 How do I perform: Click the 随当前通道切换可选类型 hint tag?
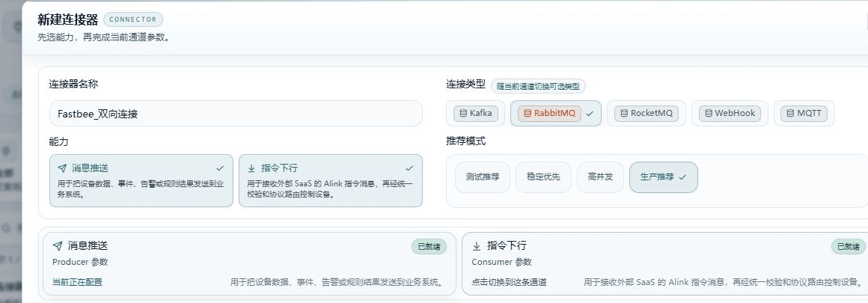[x=538, y=87]
